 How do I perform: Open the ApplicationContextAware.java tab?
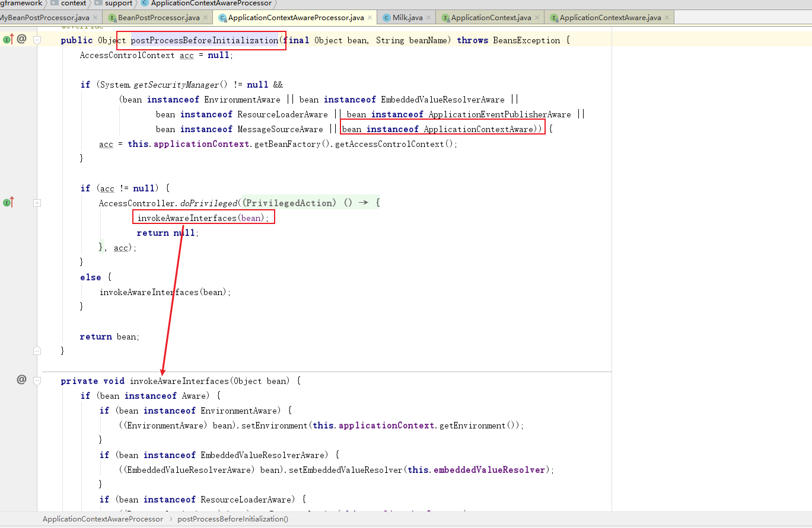pyautogui.click(x=610, y=18)
